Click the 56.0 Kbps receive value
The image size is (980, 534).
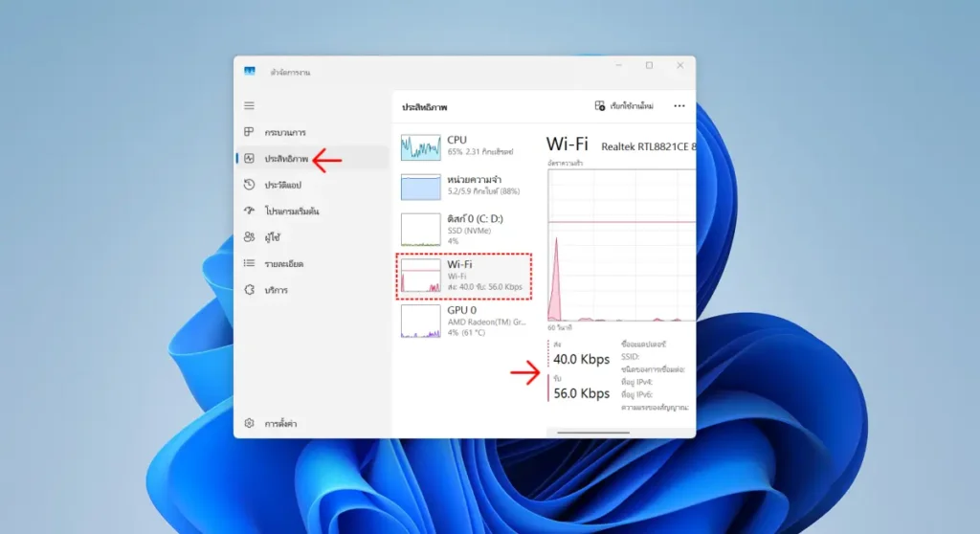(581, 393)
